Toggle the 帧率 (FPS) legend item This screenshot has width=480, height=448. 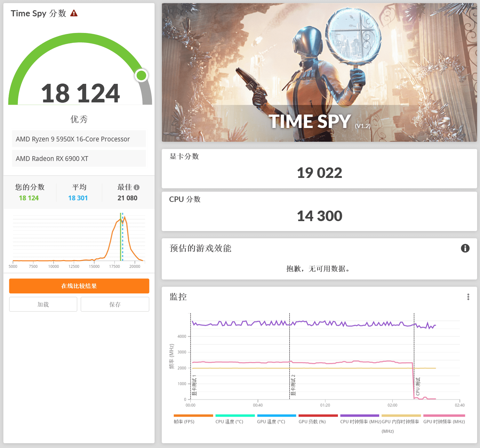coord(193,419)
